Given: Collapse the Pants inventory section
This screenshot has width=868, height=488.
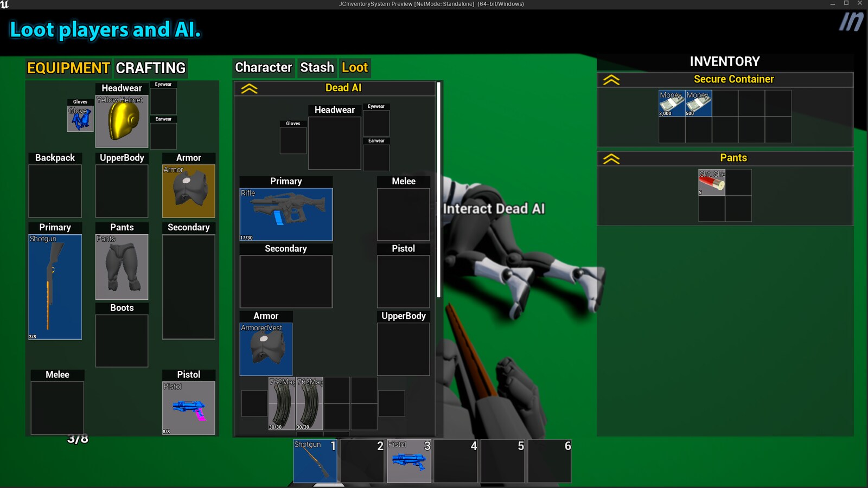Looking at the screenshot, I should 612,158.
